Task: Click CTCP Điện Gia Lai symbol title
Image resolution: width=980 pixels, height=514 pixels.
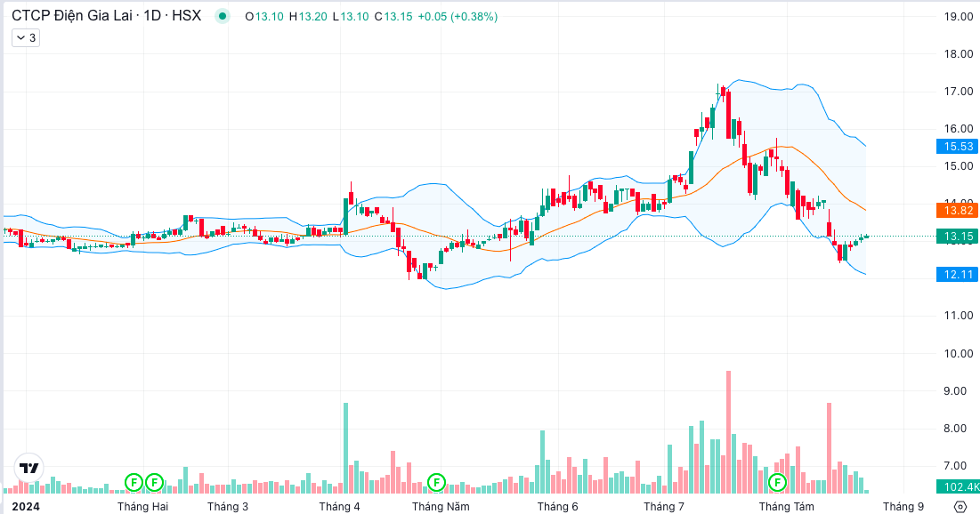Action: (x=106, y=16)
